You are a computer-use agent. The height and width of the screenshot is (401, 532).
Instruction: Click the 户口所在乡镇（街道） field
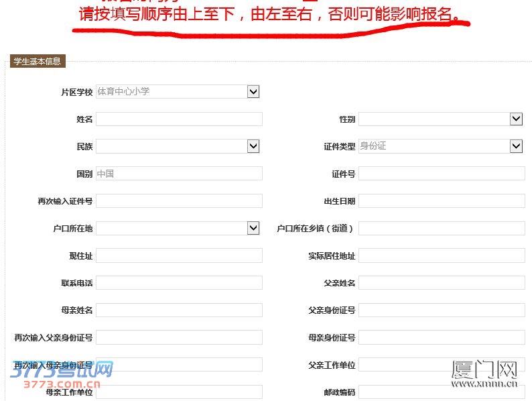pyautogui.click(x=442, y=229)
